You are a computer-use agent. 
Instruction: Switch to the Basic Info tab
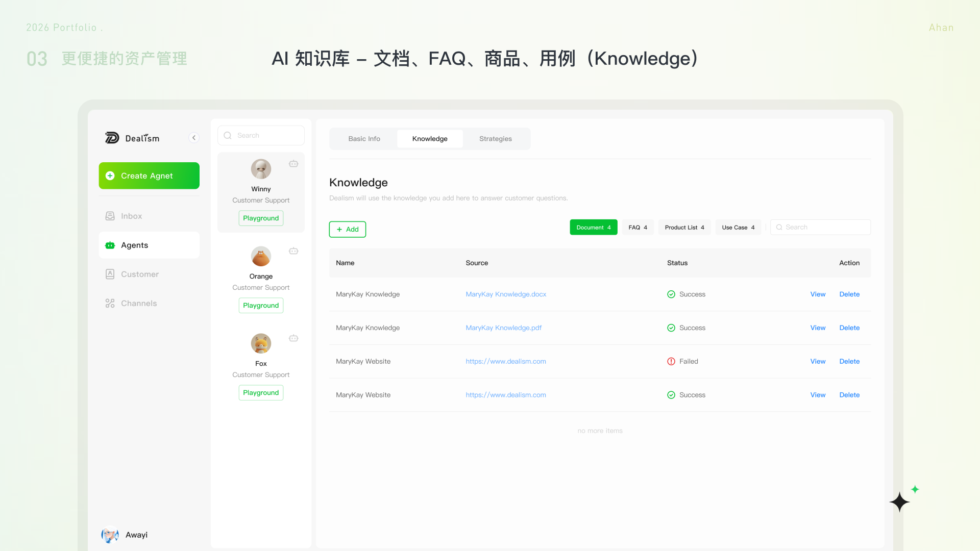(x=364, y=139)
